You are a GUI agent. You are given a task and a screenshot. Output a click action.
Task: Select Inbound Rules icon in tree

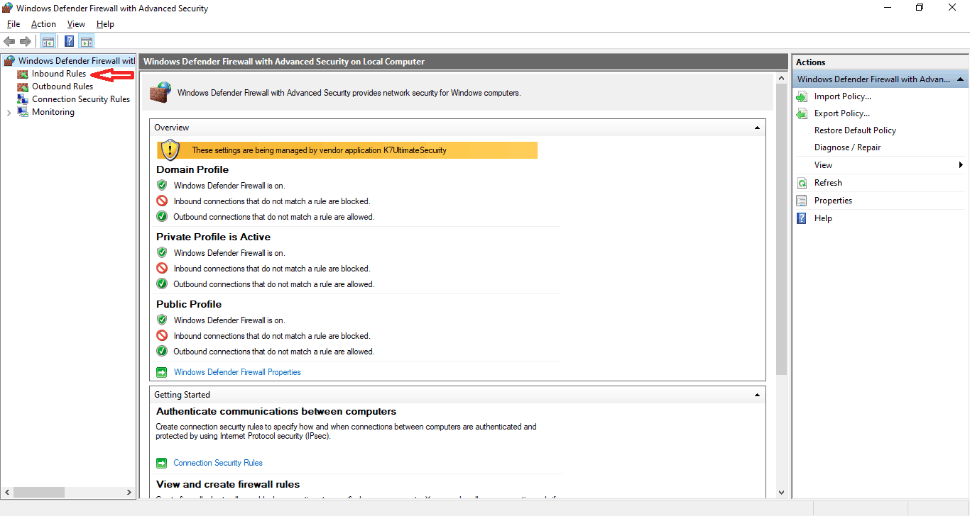pyautogui.click(x=22, y=74)
